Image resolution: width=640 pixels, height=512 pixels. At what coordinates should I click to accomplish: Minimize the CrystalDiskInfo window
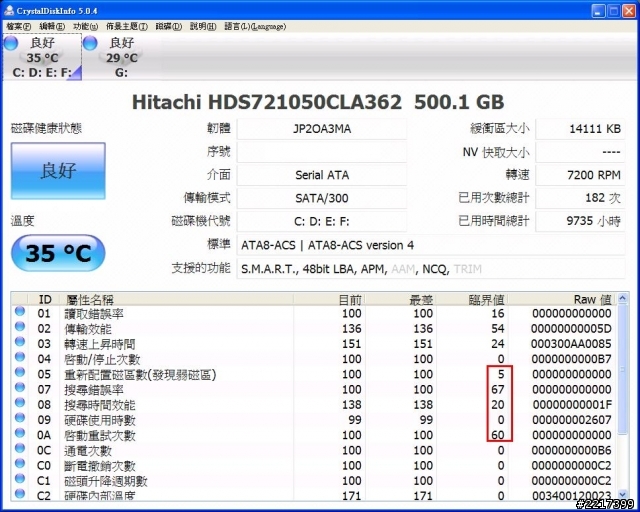click(x=598, y=11)
